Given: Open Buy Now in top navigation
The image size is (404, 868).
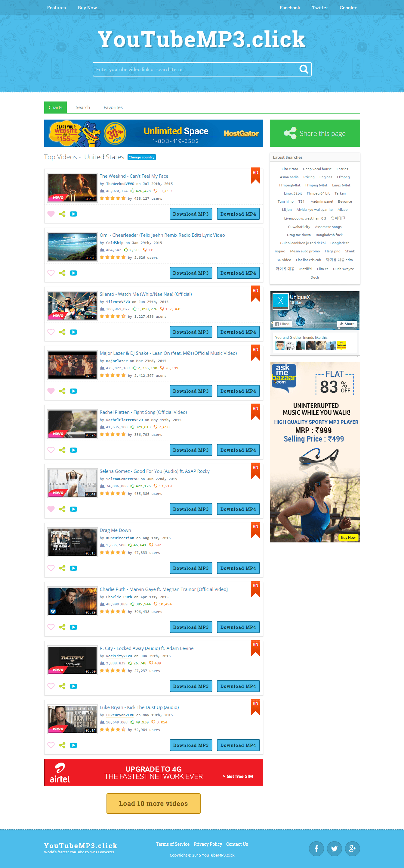Looking at the screenshot, I should tap(87, 8).
